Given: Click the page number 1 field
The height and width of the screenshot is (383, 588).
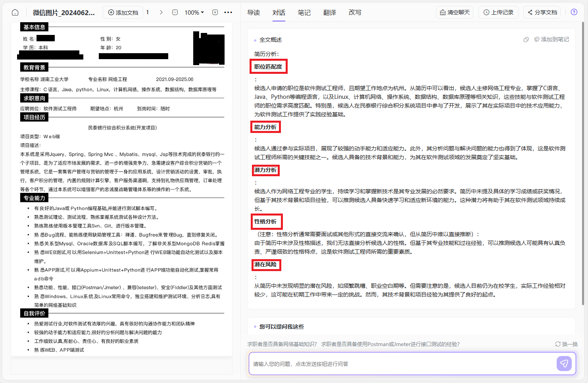Looking at the screenshot, I should [x=148, y=12].
